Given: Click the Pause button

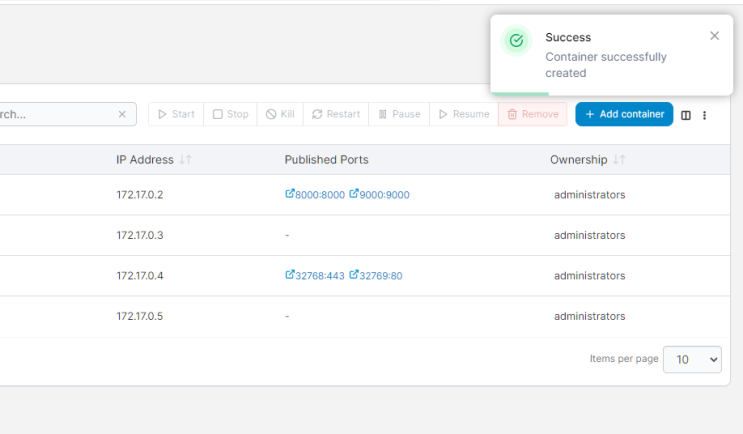Looking at the screenshot, I should point(399,114).
